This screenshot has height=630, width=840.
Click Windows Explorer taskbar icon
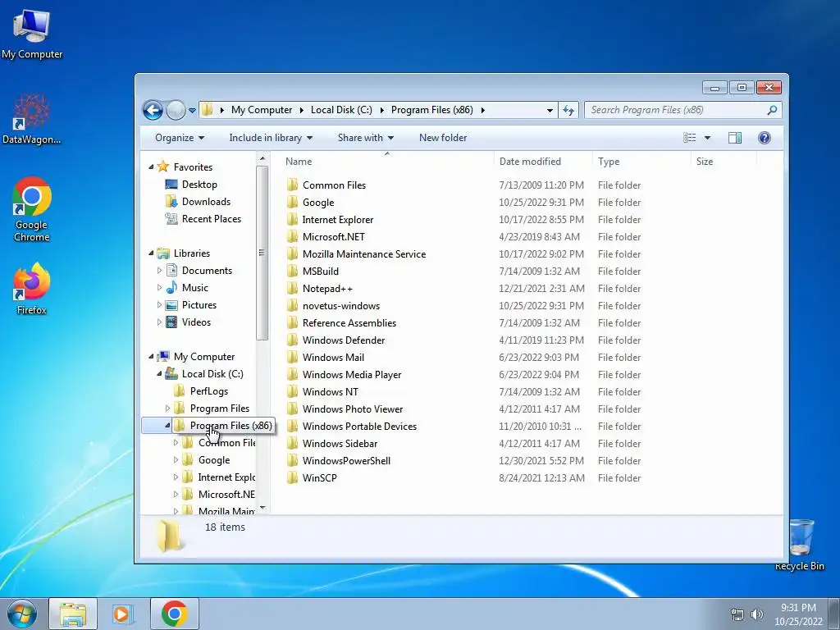(x=73, y=614)
